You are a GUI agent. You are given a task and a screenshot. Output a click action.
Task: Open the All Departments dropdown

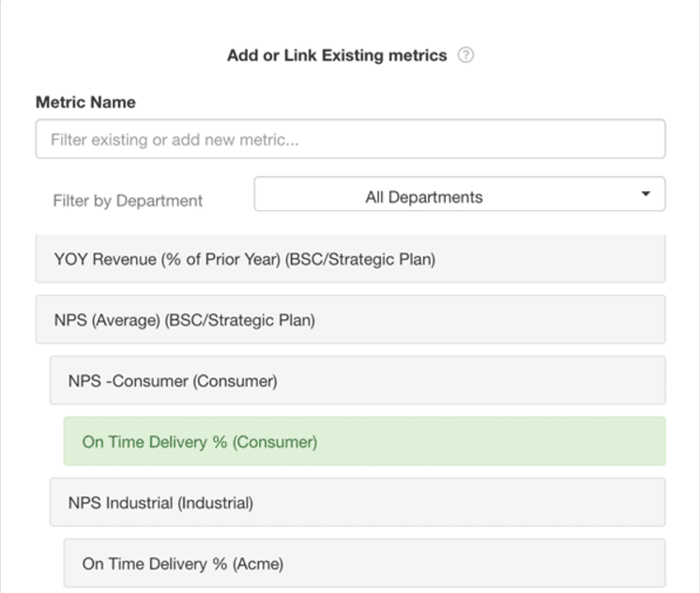coord(460,194)
